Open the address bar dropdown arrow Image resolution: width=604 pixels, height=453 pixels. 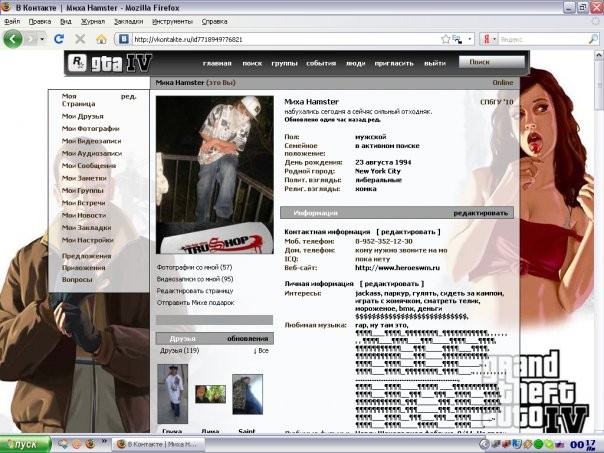469,39
